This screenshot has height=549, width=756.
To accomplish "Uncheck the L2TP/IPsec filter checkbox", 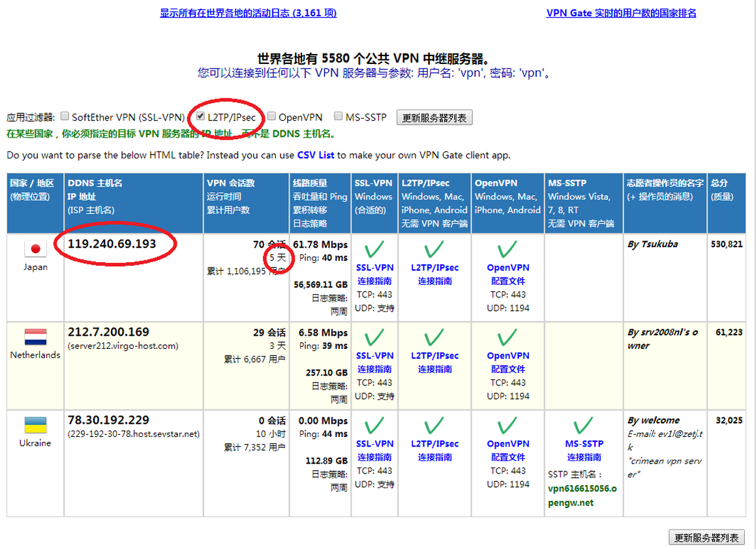I will (x=201, y=116).
